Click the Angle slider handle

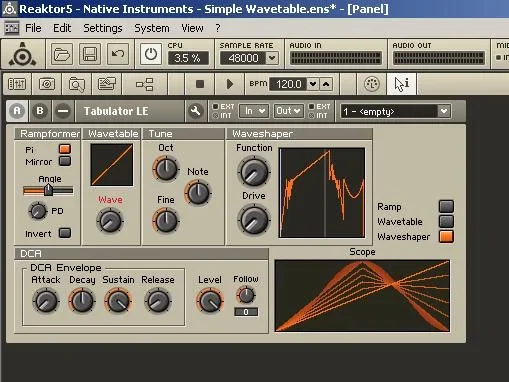49,190
